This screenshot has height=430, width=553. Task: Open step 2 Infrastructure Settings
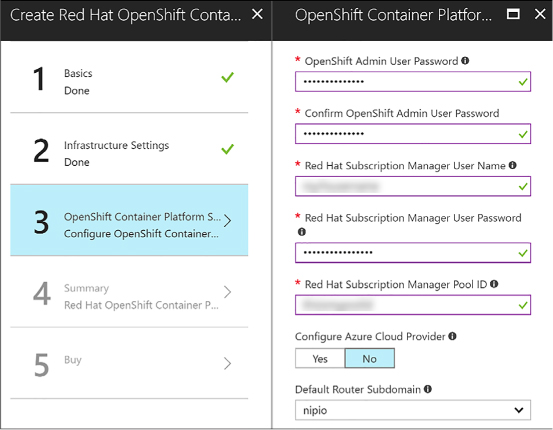[129, 149]
